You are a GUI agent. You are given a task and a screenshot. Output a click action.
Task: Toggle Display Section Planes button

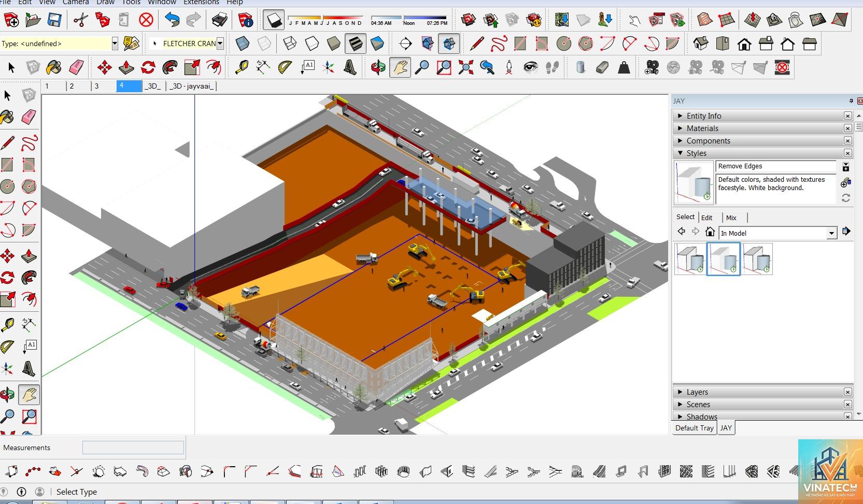pyautogui.click(x=427, y=44)
